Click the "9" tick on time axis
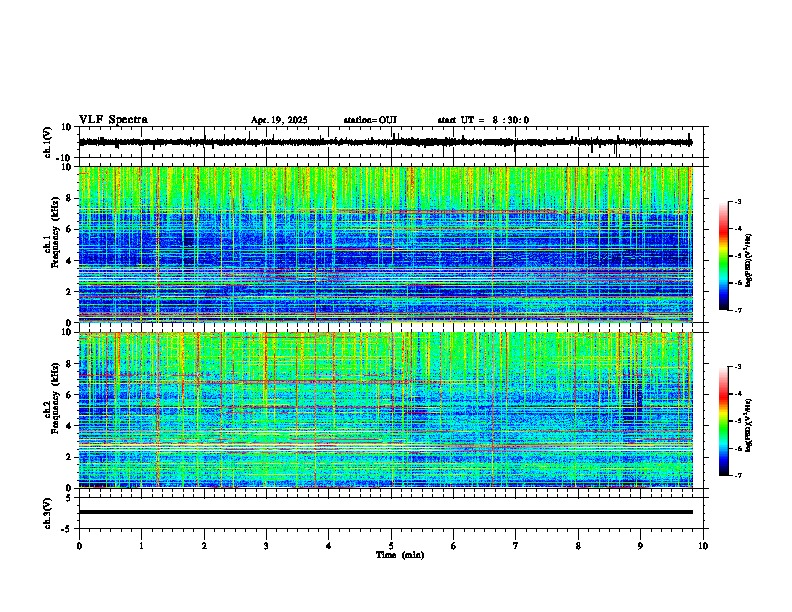 640,546
